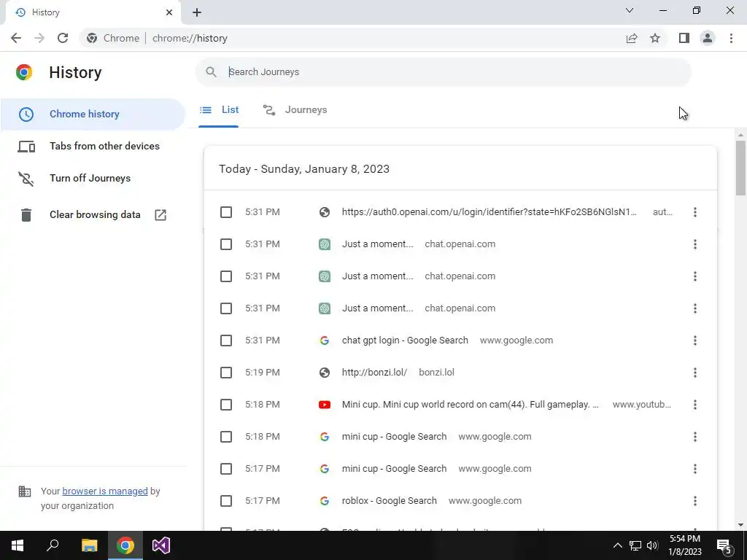This screenshot has width=747, height=560.
Task: Open the side panel icon
Action: coord(684,38)
